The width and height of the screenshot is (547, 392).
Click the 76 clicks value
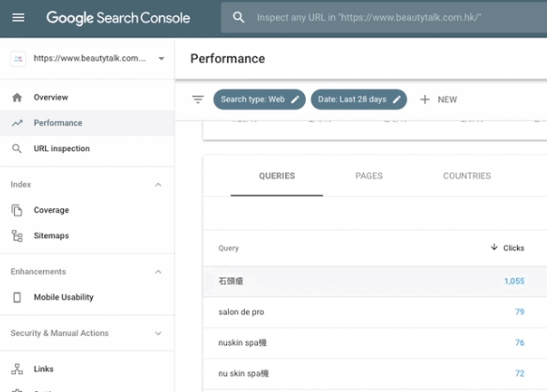[520, 343]
